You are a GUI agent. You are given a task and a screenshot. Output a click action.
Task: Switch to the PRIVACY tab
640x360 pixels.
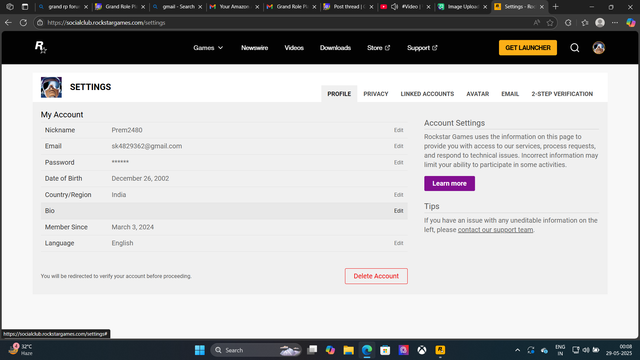pos(376,94)
